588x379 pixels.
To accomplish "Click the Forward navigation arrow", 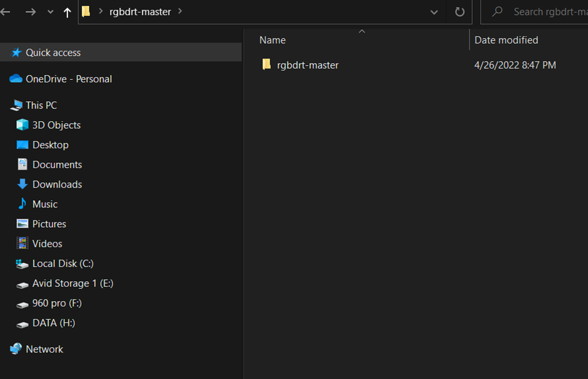I will (x=30, y=12).
